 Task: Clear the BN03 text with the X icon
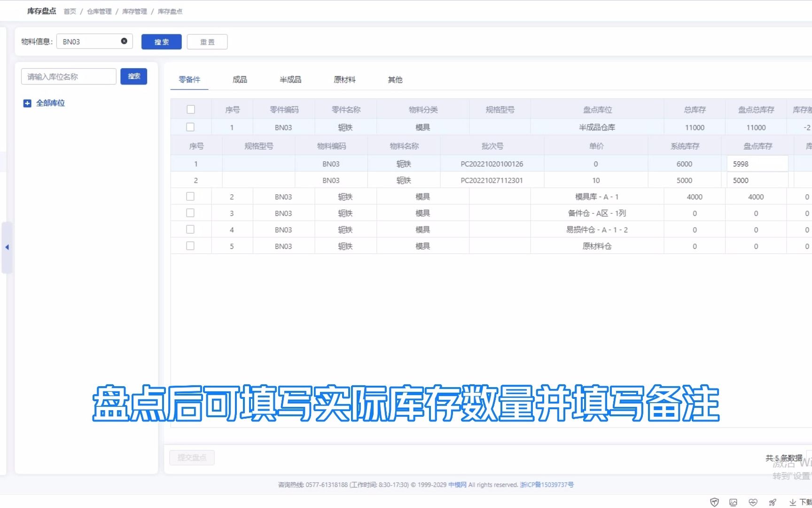(124, 41)
